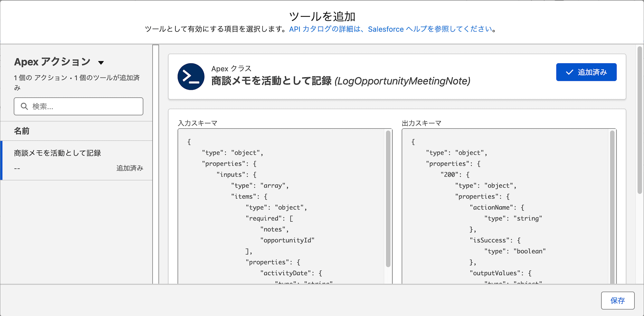Click the 追加済み status in list row
The image size is (644, 316).
pyautogui.click(x=130, y=168)
